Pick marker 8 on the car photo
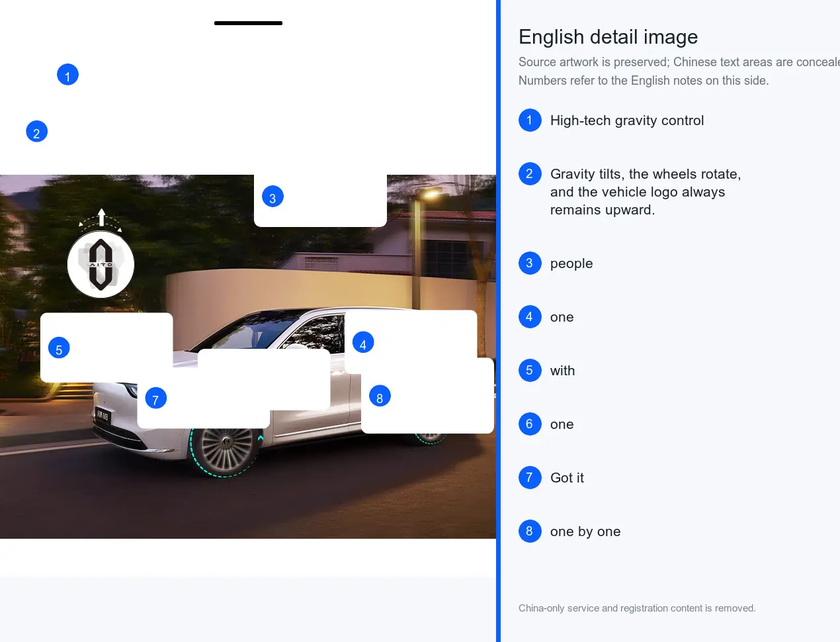This screenshot has width=840, height=642. click(380, 396)
